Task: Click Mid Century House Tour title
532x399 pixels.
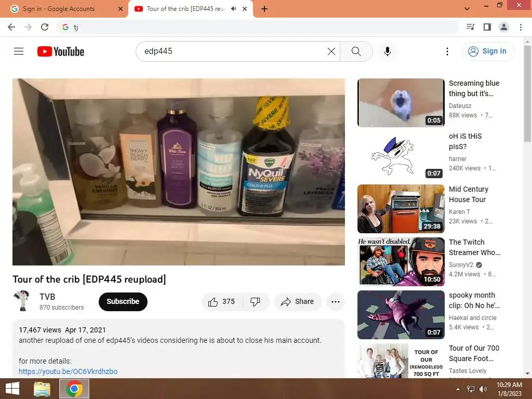Action: point(469,194)
